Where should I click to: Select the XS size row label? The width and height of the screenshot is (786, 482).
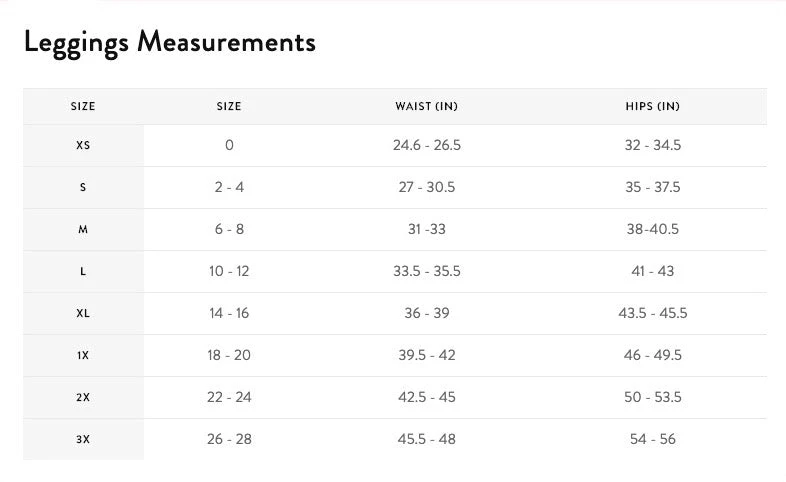tap(83, 145)
